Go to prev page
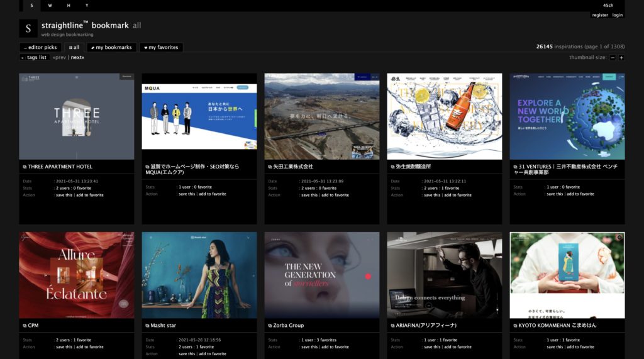Screen dimensions: 644x359 tap(59, 57)
